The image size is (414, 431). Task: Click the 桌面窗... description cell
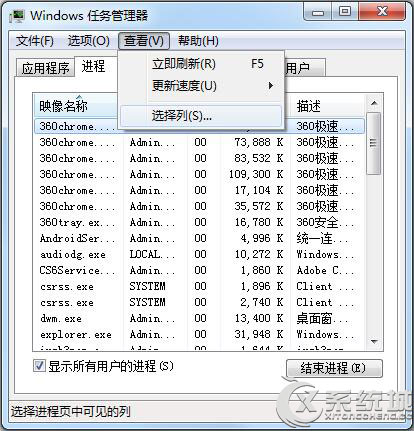pos(322,318)
